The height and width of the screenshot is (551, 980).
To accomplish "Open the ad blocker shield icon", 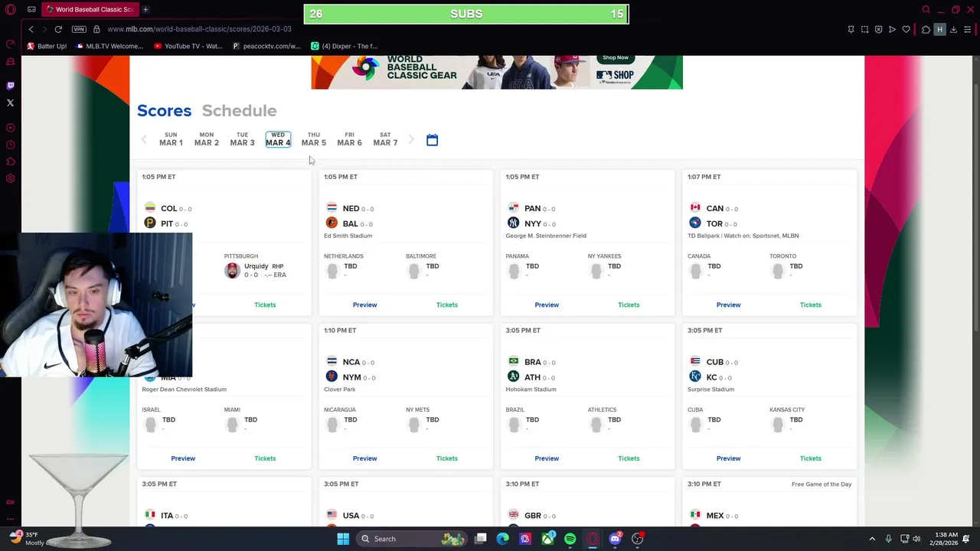I will pyautogui.click(x=878, y=29).
